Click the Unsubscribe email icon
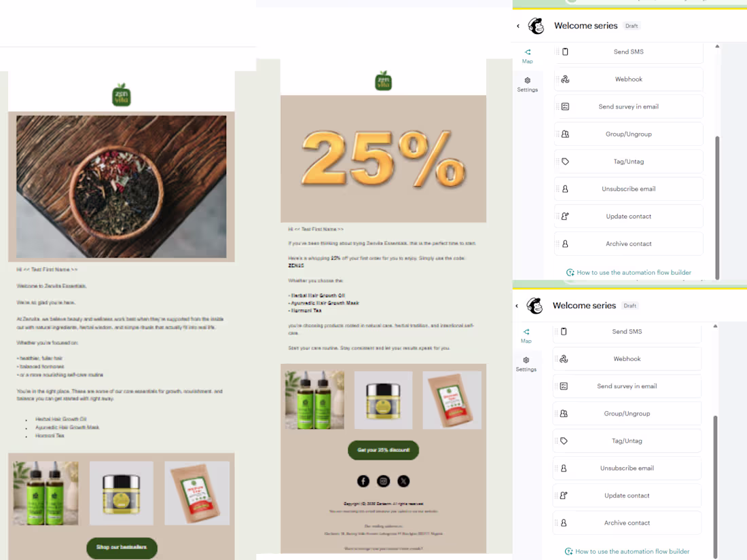This screenshot has width=747, height=560. pyautogui.click(x=564, y=189)
